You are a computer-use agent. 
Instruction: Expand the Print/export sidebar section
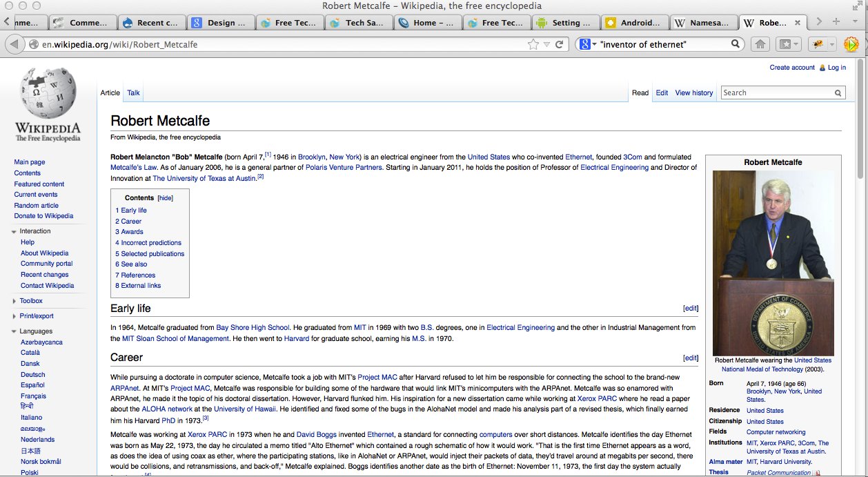coord(36,316)
